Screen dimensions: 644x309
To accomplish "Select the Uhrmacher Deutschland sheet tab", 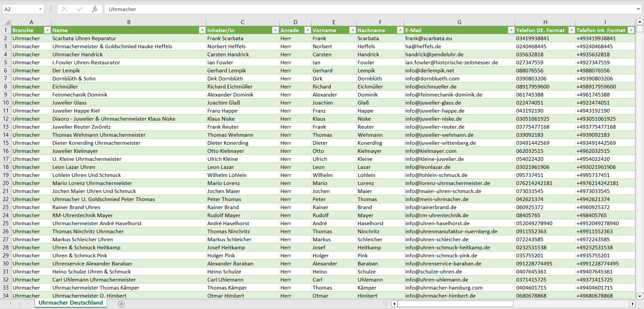I will coord(70,303).
